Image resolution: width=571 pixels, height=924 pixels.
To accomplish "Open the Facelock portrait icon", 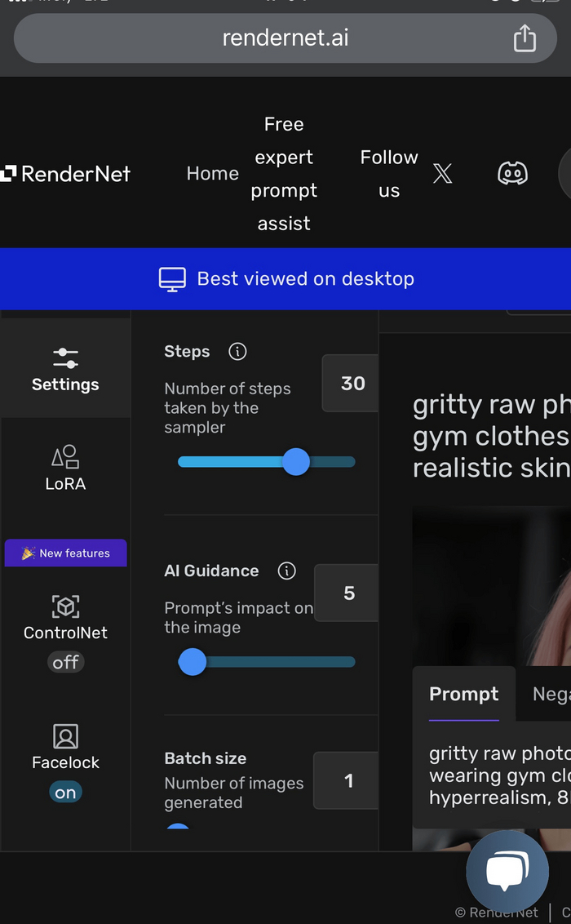I will pos(65,736).
